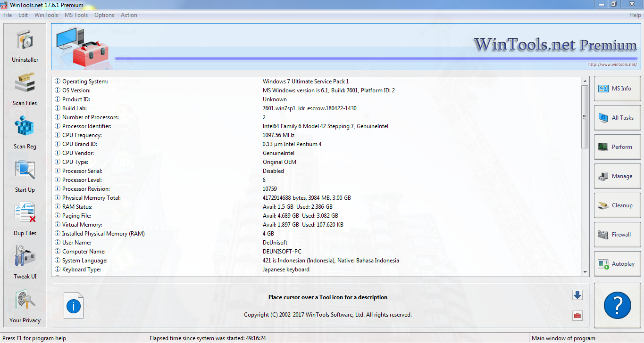Open the WinTools menu
This screenshot has width=644, height=343.
pyautogui.click(x=46, y=15)
